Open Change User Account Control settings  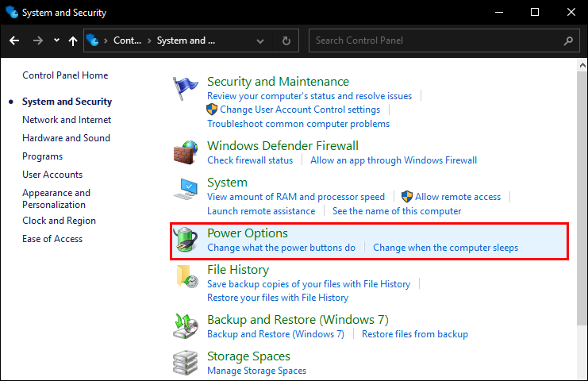(x=300, y=110)
